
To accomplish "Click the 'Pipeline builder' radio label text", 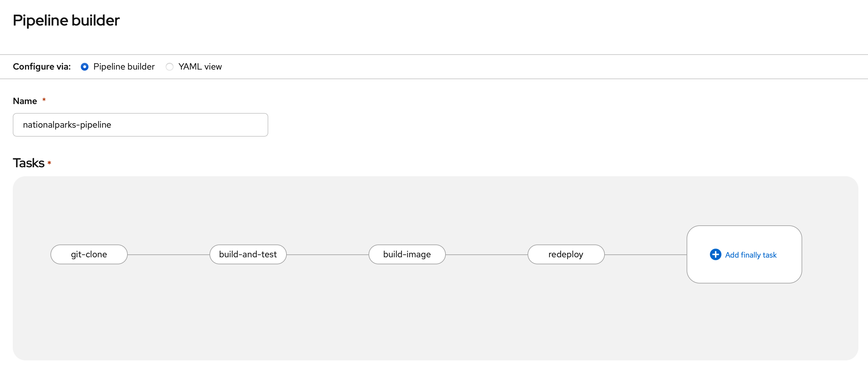I will coord(124,67).
